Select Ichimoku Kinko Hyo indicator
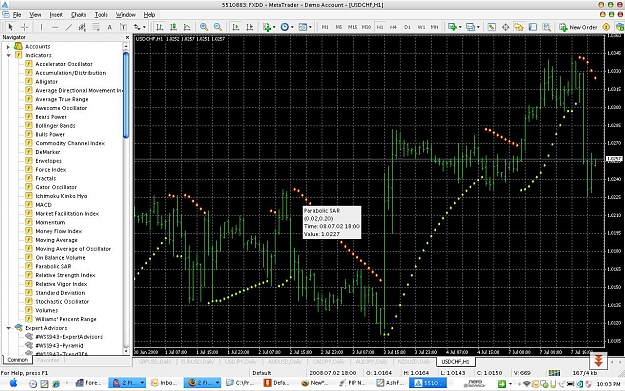Viewport: 625px width, 391px height. tap(61, 196)
